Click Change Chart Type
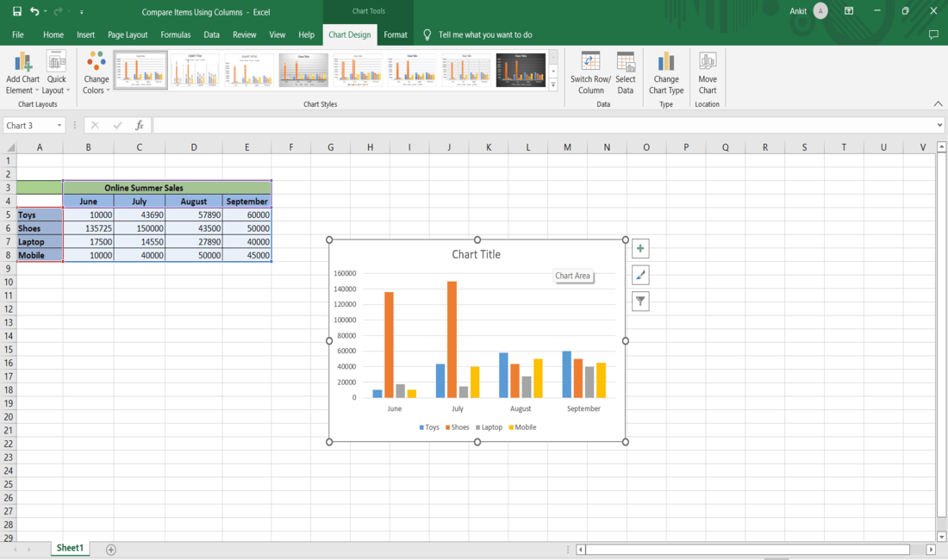The height and width of the screenshot is (560, 948). 665,73
